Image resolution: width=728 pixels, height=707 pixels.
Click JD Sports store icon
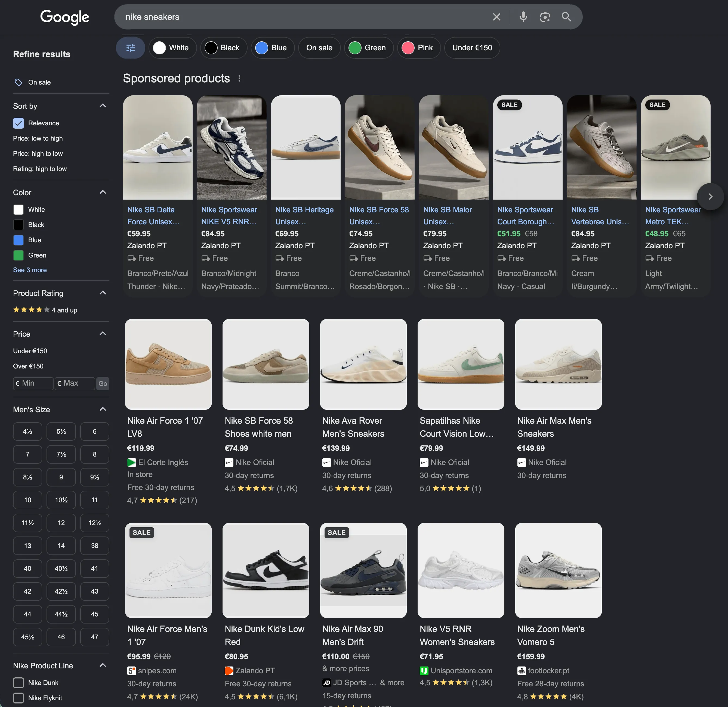tap(326, 683)
